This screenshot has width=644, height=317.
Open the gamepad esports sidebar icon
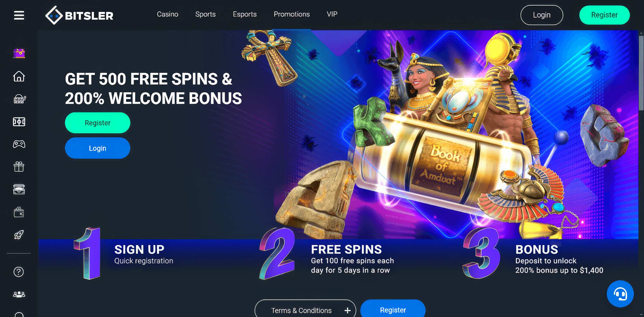click(x=19, y=144)
